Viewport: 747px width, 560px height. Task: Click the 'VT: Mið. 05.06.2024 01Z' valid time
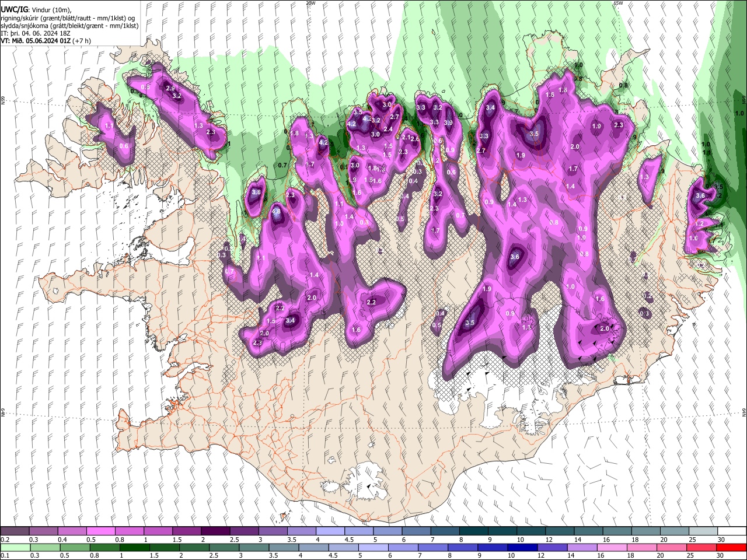pos(36,41)
